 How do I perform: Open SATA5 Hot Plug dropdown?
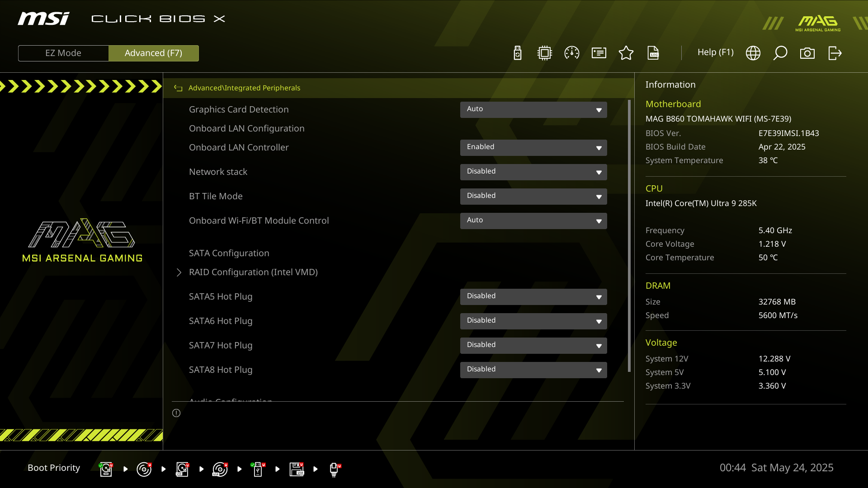[x=533, y=296]
